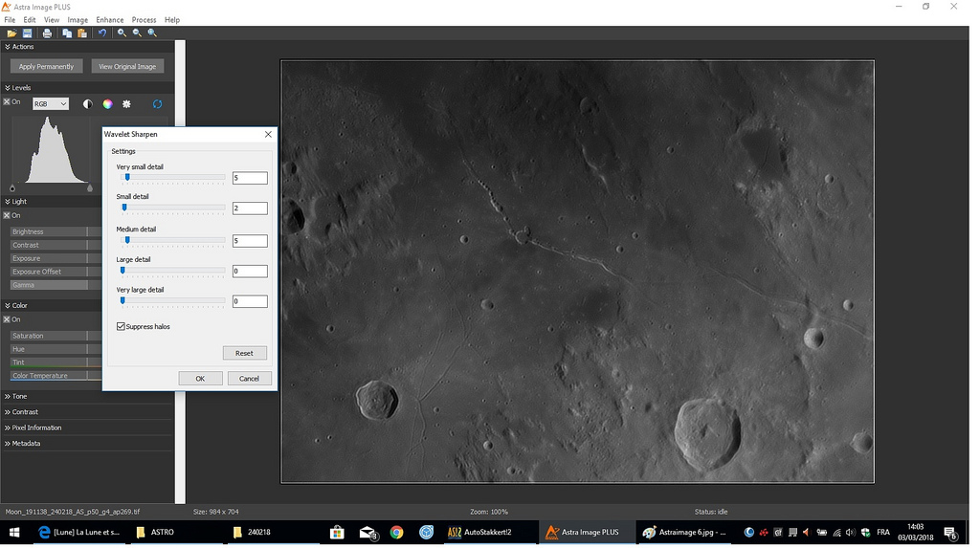Click Apply Permanently button
Viewport: 980px width, 548px height.
pyautogui.click(x=46, y=67)
